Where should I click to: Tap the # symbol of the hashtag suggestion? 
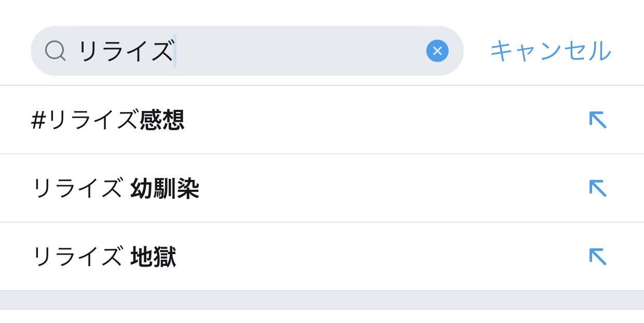[x=38, y=120]
